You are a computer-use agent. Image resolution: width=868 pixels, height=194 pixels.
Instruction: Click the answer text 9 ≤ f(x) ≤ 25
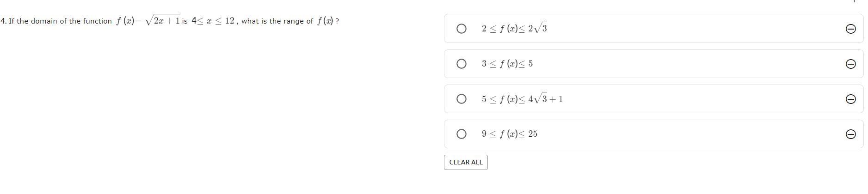[x=509, y=134]
